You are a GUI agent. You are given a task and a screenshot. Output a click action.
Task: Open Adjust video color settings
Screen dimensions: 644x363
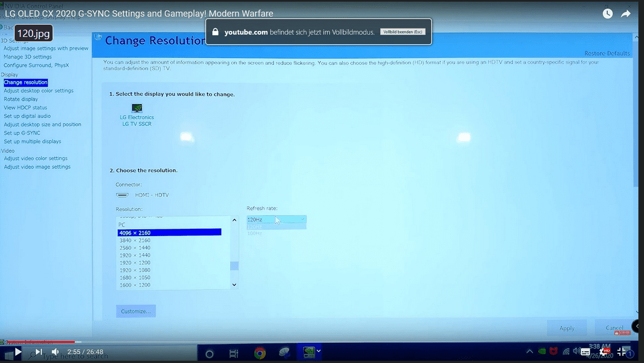click(x=35, y=158)
